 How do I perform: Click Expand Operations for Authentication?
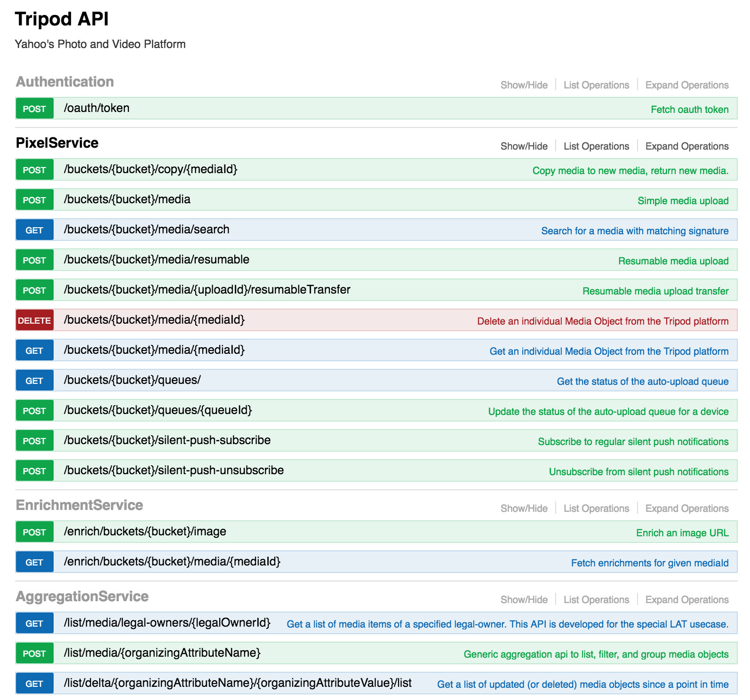[x=686, y=85]
